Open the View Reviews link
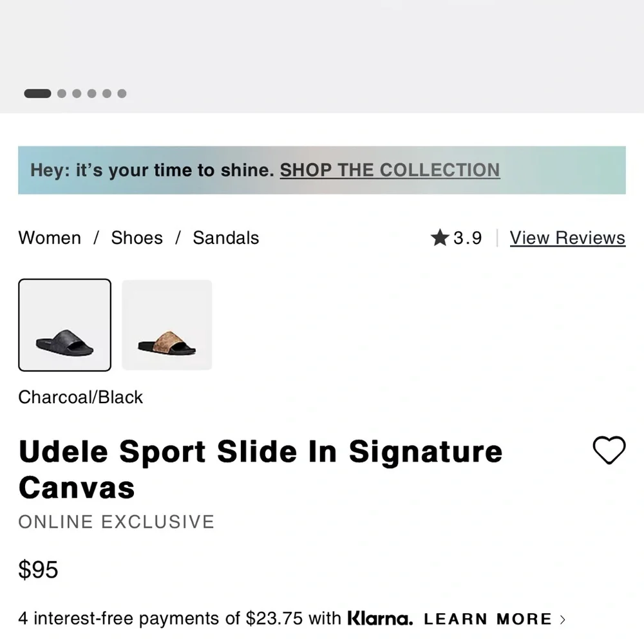Image resolution: width=644 pixels, height=644 pixels. click(567, 238)
